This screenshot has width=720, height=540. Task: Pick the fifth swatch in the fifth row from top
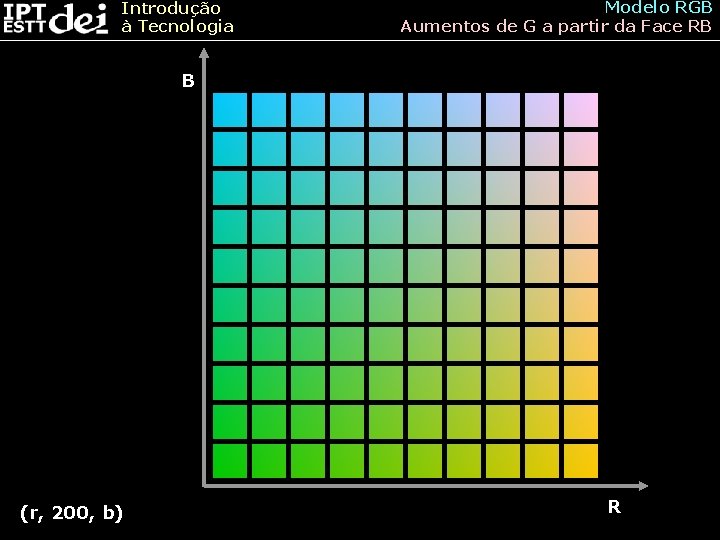(386, 266)
